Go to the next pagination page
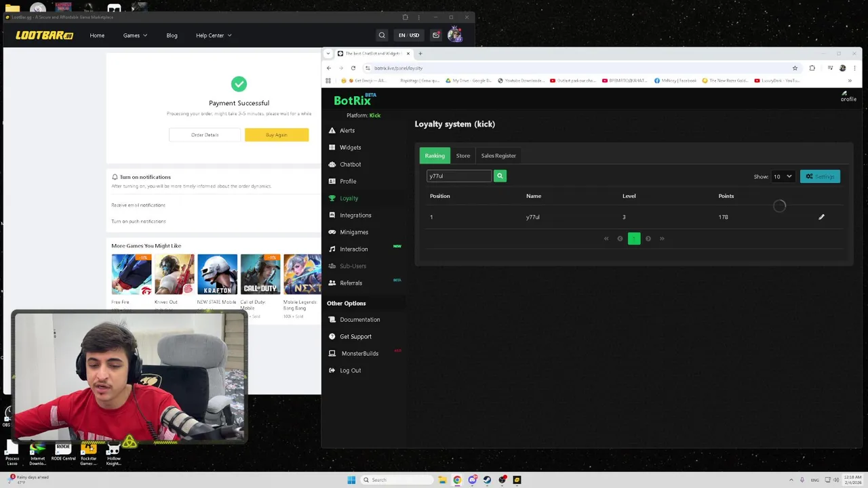This screenshot has width=868, height=488. [x=648, y=239]
